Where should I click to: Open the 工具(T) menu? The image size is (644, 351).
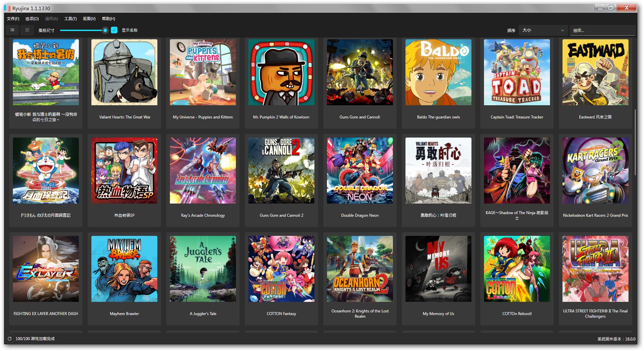(x=70, y=18)
